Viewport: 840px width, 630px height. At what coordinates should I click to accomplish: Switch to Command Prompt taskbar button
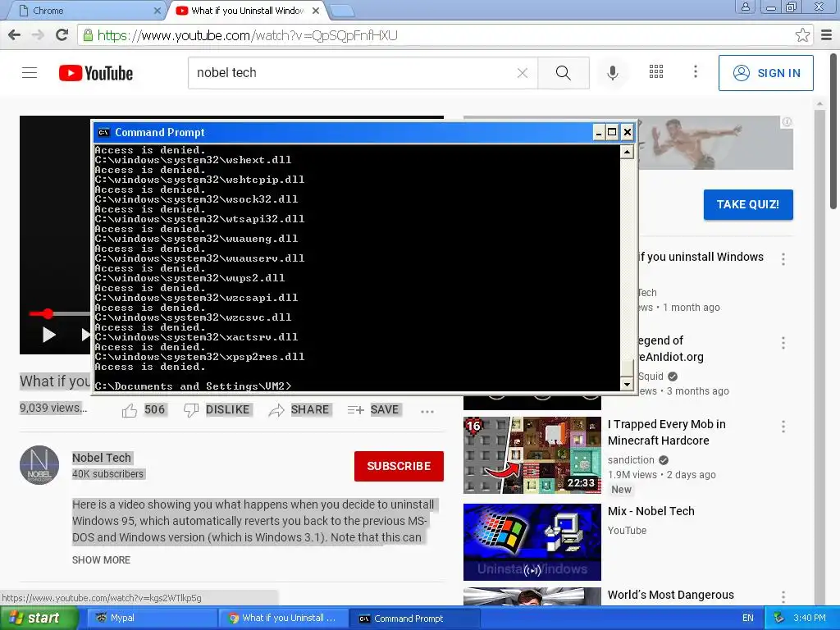pyautogui.click(x=414, y=618)
